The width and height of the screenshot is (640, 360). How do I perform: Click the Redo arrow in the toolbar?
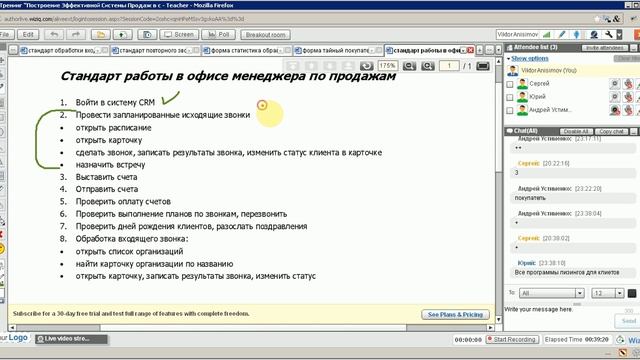click(x=76, y=35)
